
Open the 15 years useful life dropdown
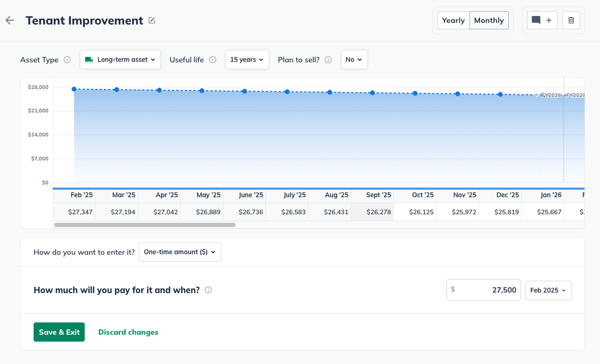coord(247,60)
